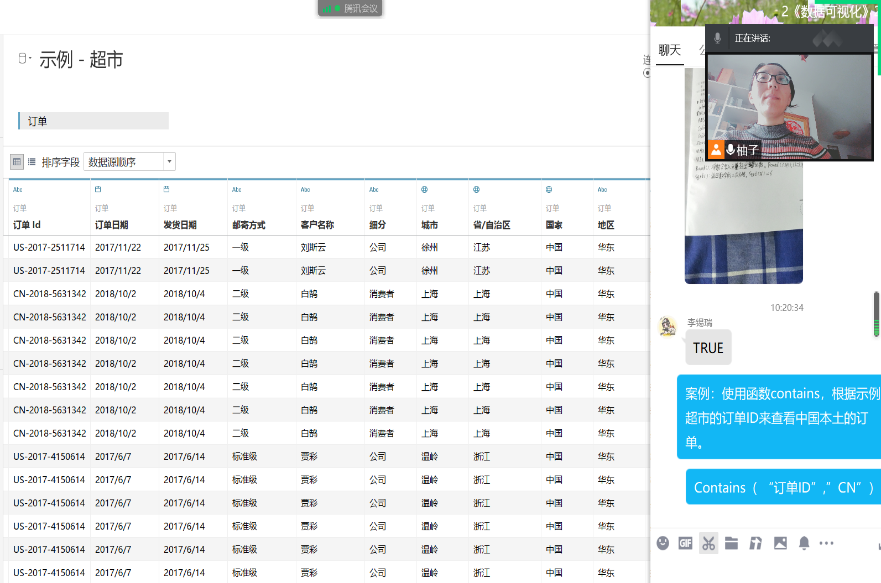Switch to grid table view icon
Image resolution: width=881 pixels, height=583 pixels.
tap(17, 161)
